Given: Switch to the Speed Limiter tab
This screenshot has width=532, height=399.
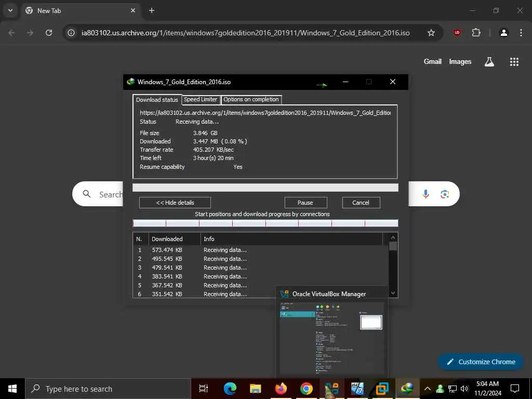Looking at the screenshot, I should tap(201, 99).
